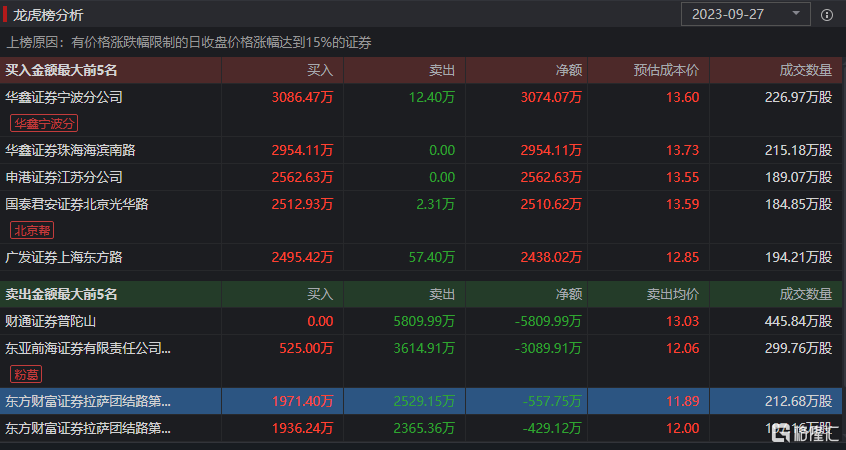The width and height of the screenshot is (846, 450).
Task: Click volume 184.85万股
Action: coord(799,204)
